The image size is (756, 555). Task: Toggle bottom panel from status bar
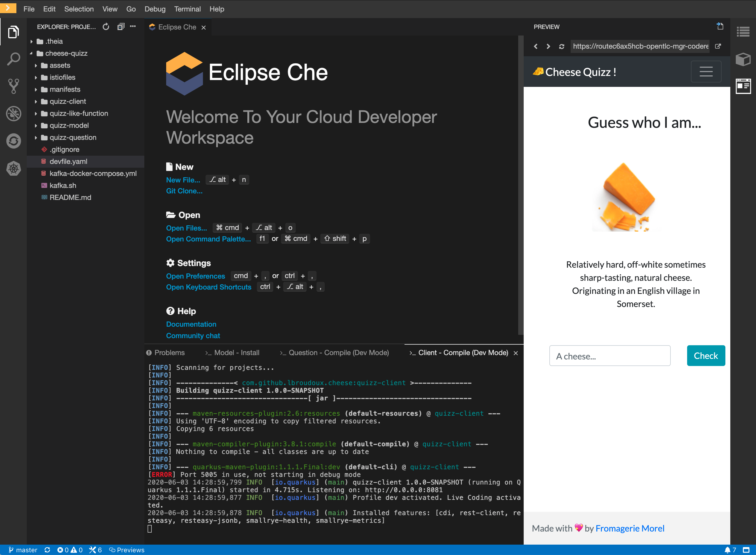746,550
